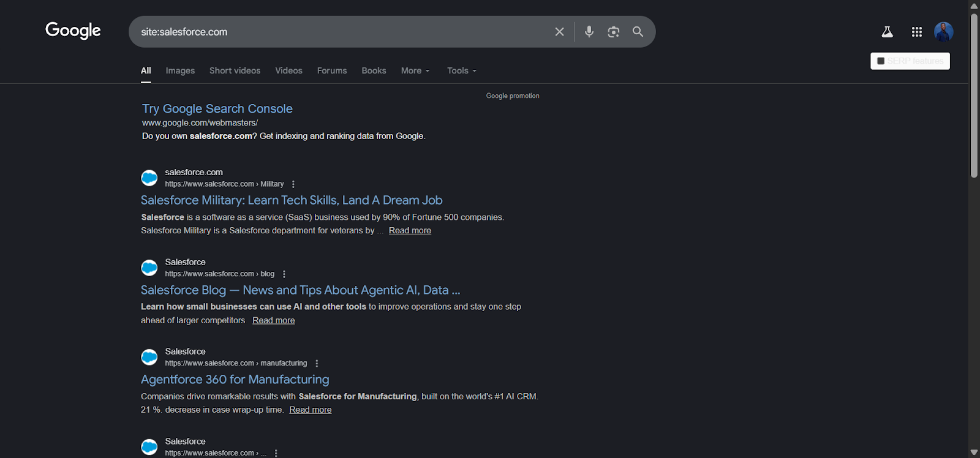The height and width of the screenshot is (458, 980).
Task: Switch to the Books tab
Action: tap(374, 71)
